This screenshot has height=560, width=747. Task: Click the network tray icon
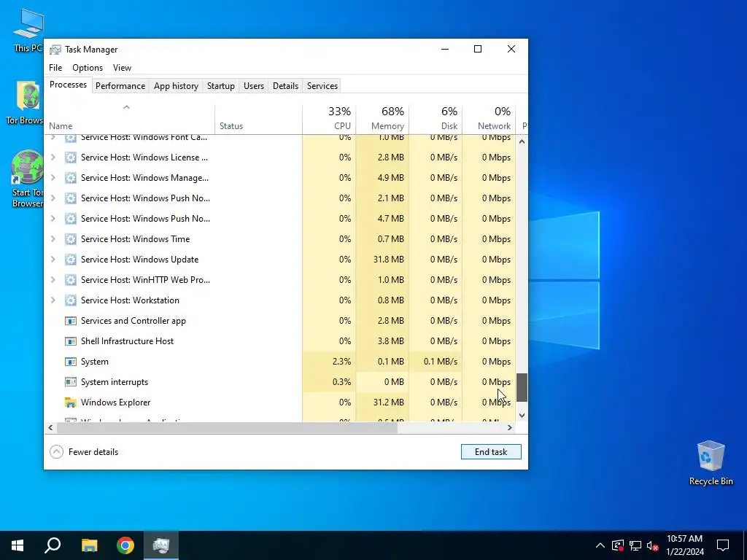click(635, 545)
